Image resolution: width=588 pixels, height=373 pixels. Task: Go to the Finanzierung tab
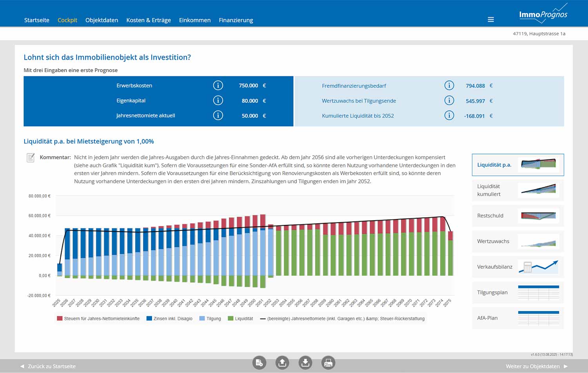click(236, 20)
